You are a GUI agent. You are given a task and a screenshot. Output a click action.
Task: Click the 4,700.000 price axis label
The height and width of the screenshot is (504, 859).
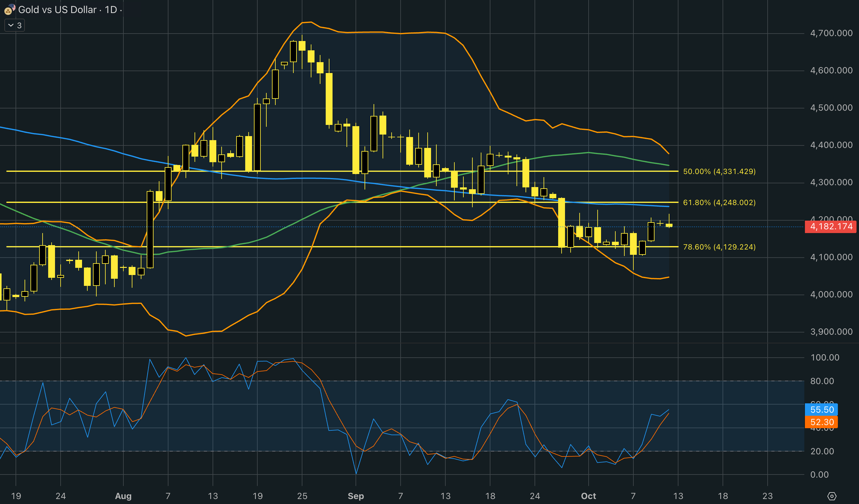point(831,33)
